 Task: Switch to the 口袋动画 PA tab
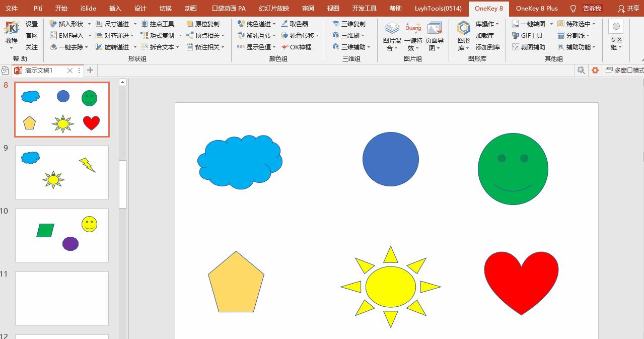point(229,8)
